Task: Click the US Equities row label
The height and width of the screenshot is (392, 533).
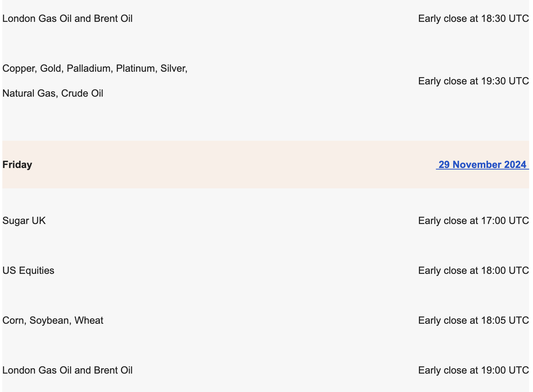Action: coord(28,270)
